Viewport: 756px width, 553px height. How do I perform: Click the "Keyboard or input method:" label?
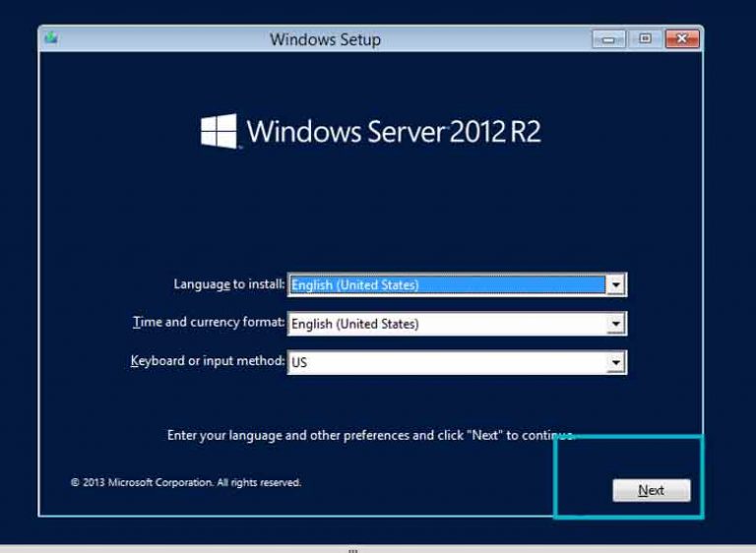pyautogui.click(x=208, y=361)
